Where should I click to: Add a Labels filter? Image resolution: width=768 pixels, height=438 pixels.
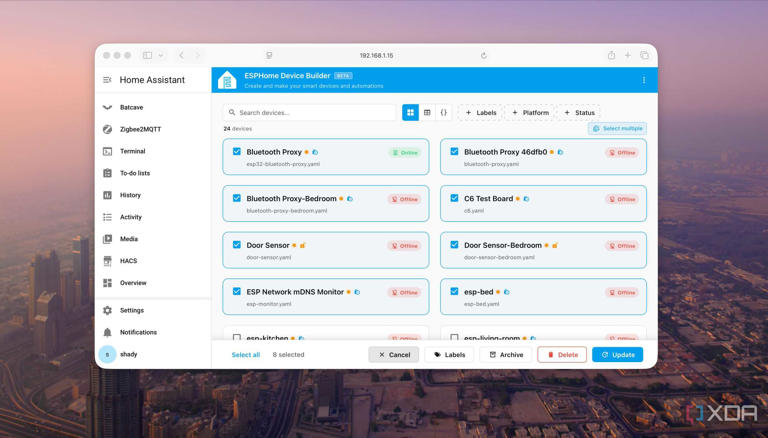[x=480, y=113]
